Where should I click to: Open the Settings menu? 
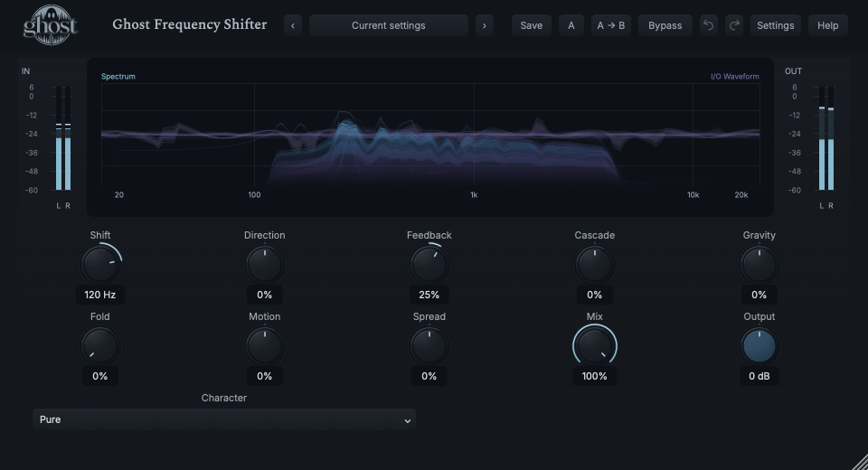[776, 25]
